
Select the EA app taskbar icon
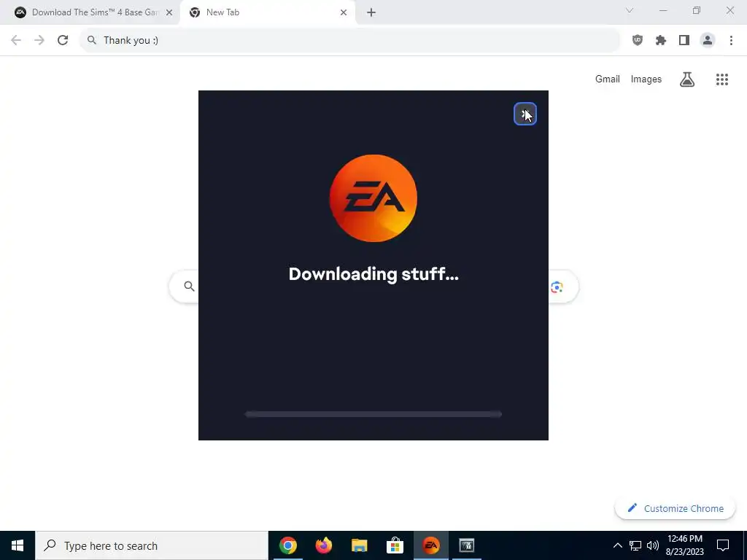pos(430,545)
